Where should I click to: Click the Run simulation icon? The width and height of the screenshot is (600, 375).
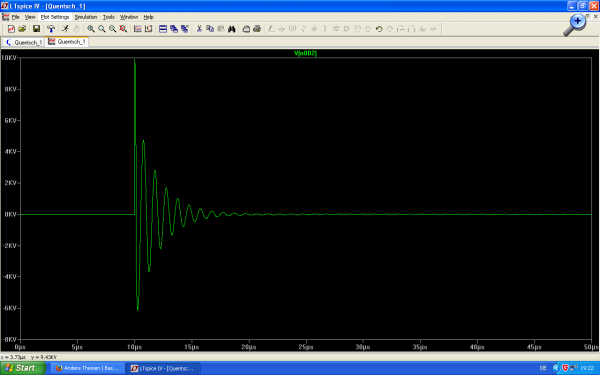pyautogui.click(x=65, y=29)
